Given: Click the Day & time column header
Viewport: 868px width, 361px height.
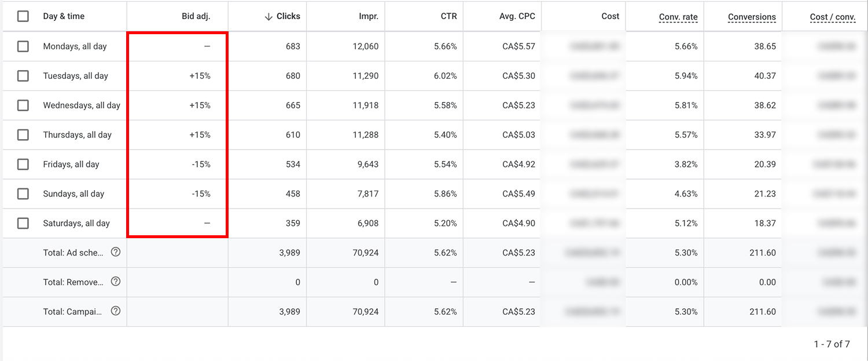Looking at the screenshot, I should 64,16.
